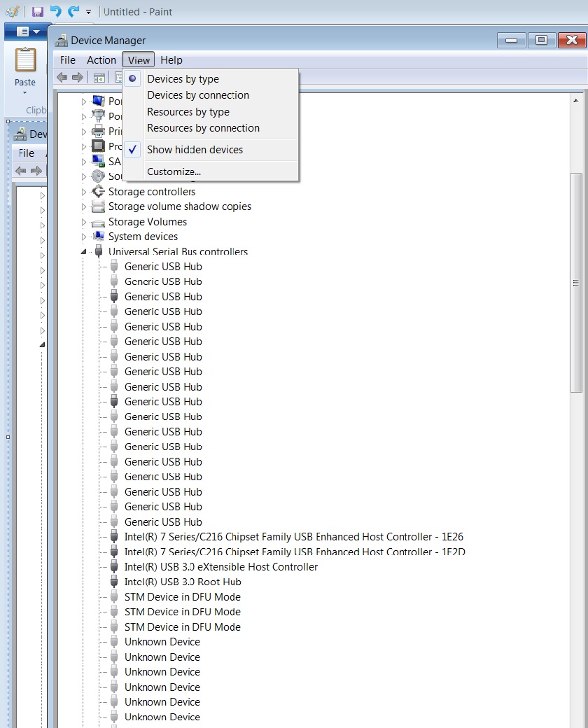Click the speaker icon of Sound node

tap(99, 176)
